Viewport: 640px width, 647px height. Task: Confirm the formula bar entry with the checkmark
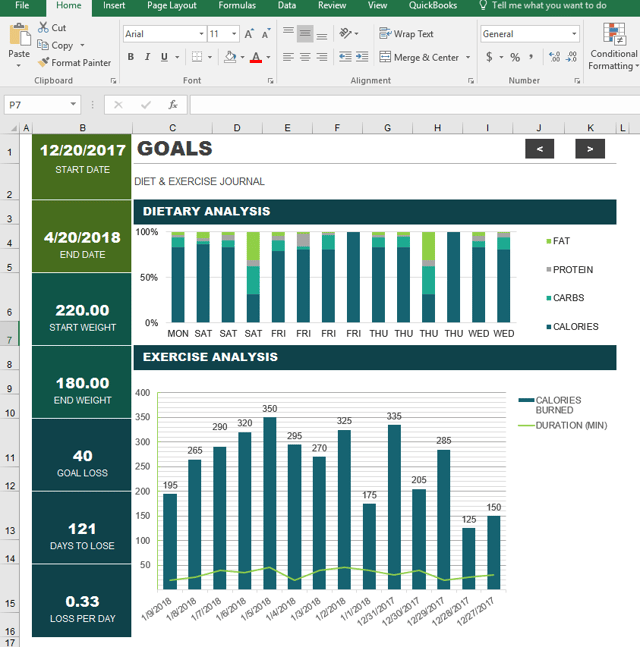145,105
